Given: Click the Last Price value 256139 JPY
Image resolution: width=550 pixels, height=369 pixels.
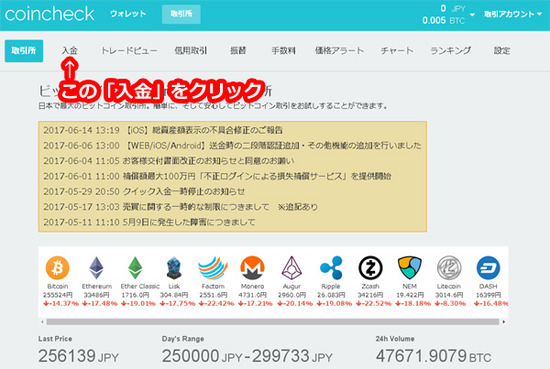Looking at the screenshot, I should (x=79, y=356).
